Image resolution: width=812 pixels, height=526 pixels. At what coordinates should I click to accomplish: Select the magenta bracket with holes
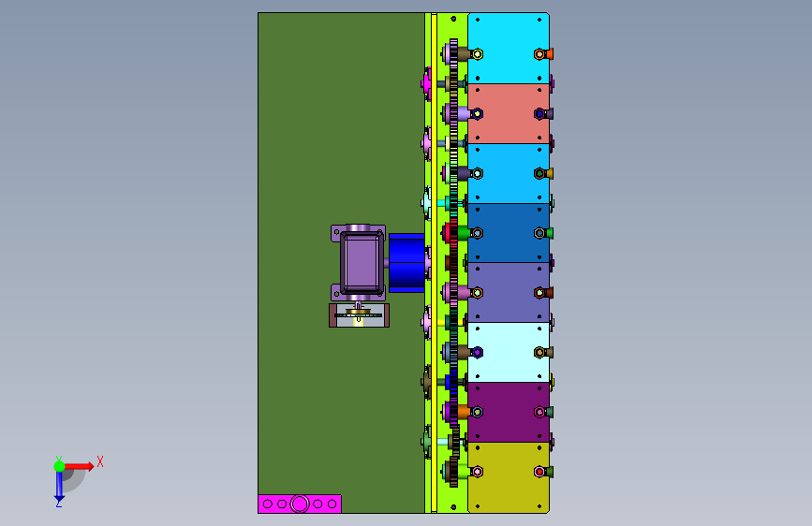pyautogui.click(x=300, y=504)
